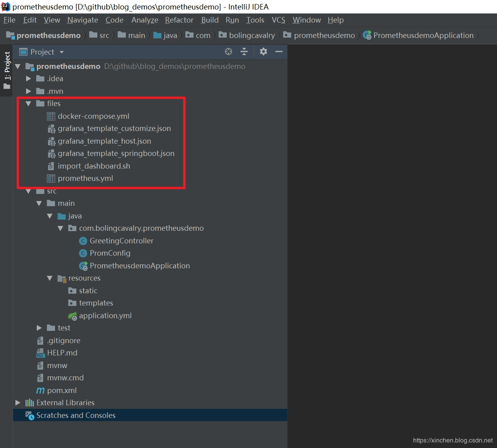Click src breadcrumb in navigation bar
The image size is (497, 448).
(100, 36)
